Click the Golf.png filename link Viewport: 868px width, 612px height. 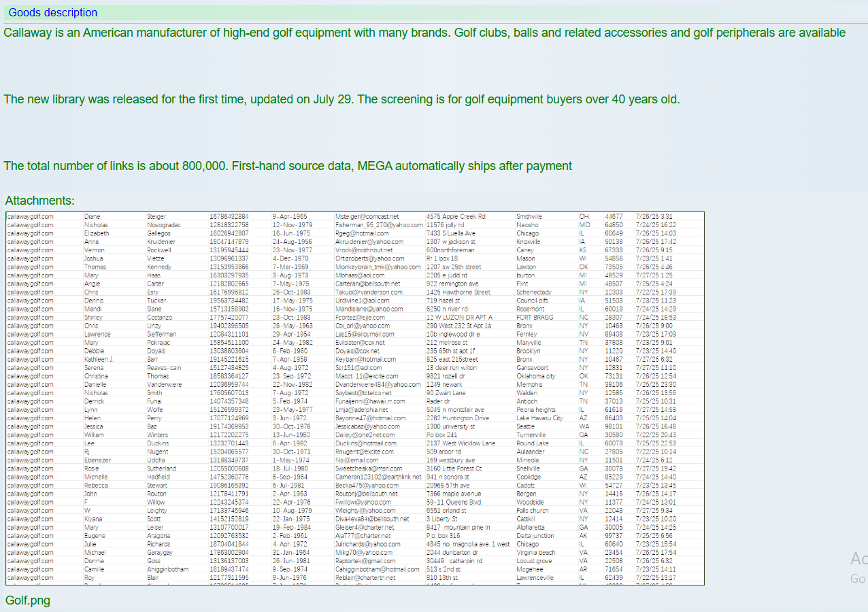coord(27,600)
